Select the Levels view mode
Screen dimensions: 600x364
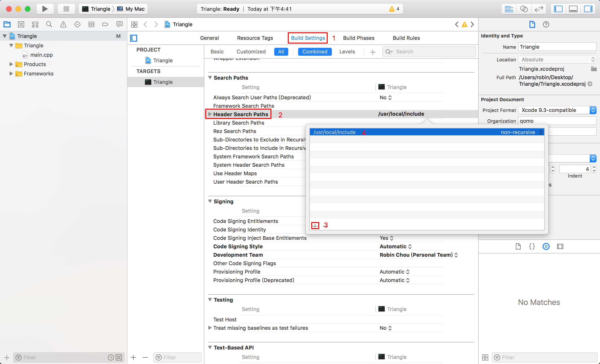click(347, 52)
